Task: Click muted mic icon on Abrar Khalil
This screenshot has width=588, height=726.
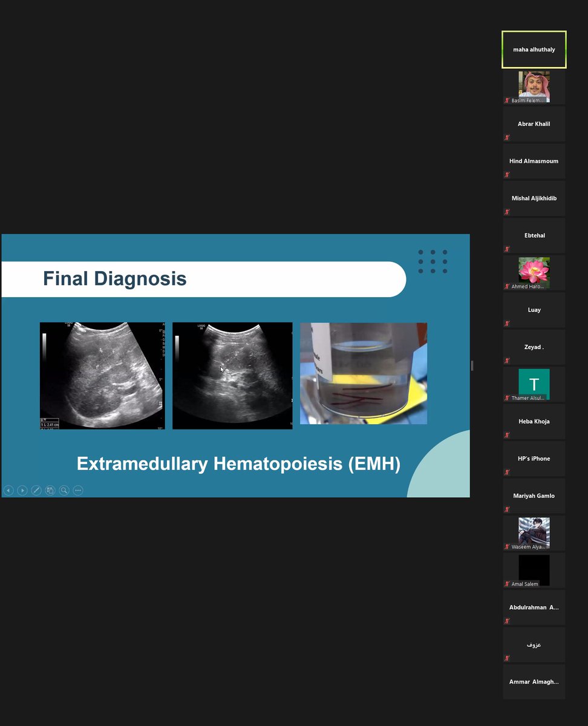Action: (x=508, y=137)
